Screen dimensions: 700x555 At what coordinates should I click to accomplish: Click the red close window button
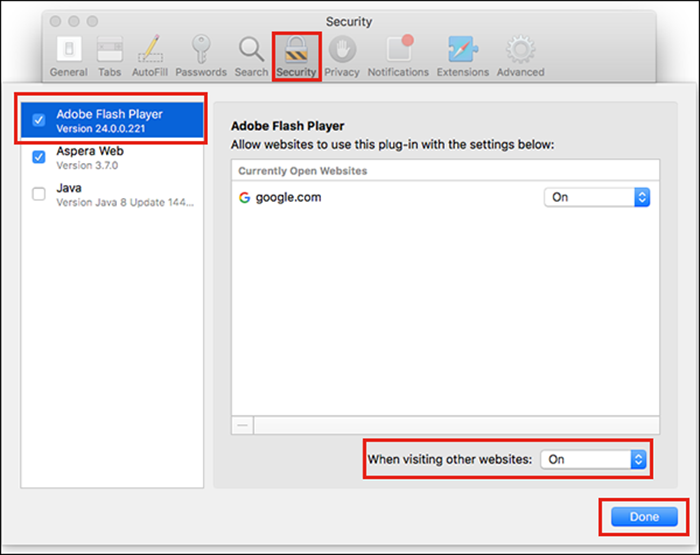(55, 21)
